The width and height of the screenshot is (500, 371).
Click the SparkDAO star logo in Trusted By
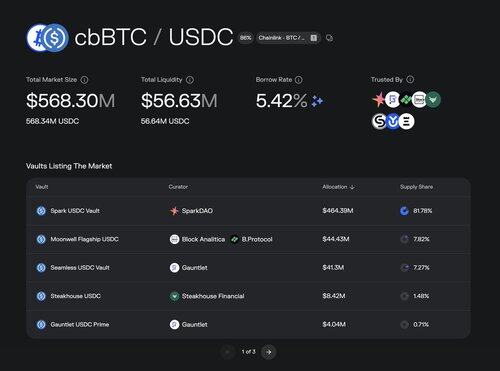pos(379,99)
